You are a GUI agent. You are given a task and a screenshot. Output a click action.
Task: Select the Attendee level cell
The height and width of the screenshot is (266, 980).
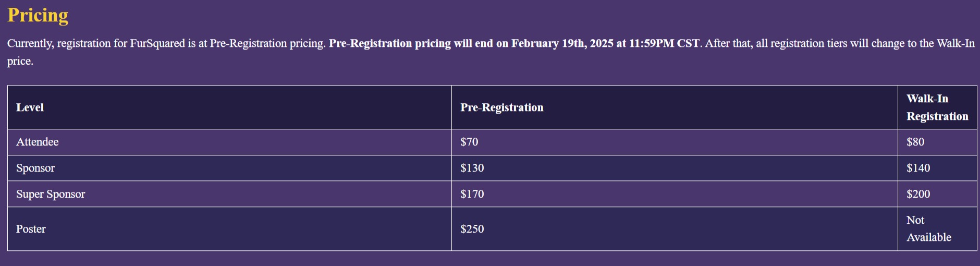(37, 142)
